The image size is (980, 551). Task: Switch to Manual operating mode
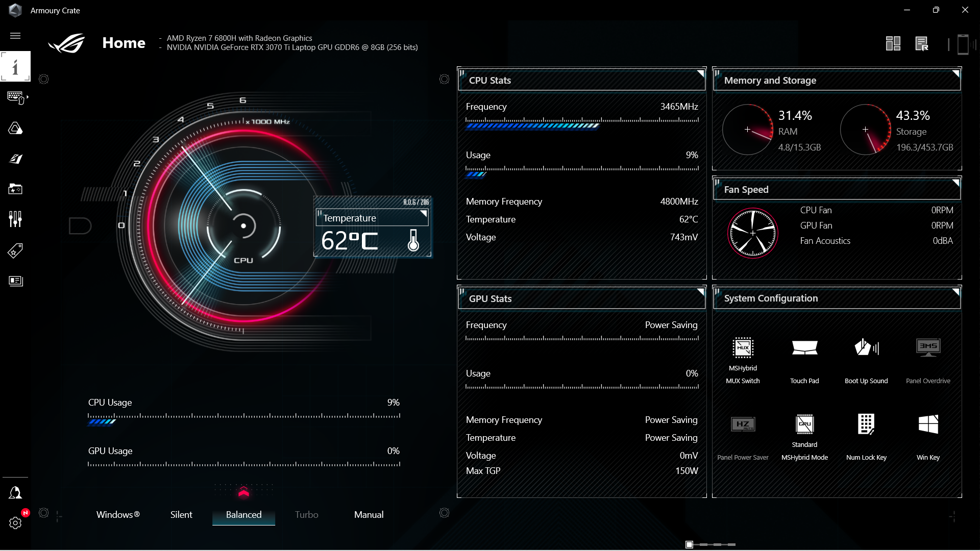[369, 515]
